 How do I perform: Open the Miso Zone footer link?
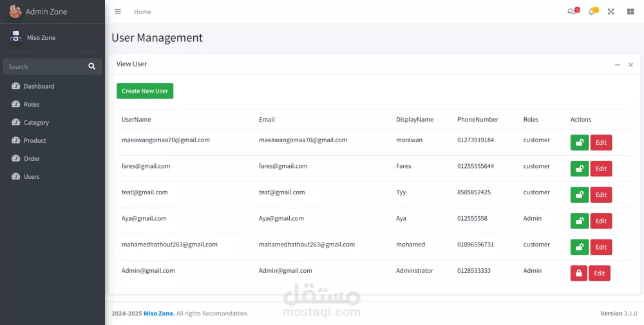click(159, 313)
